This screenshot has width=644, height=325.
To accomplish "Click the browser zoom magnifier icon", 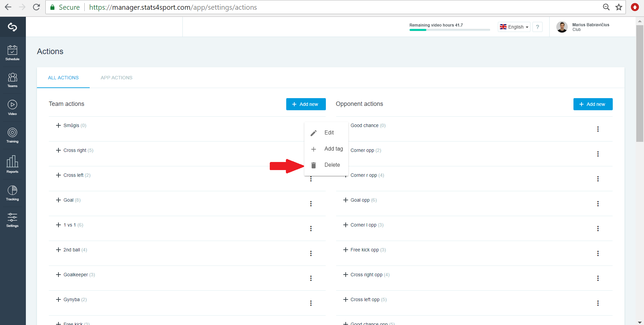I will pyautogui.click(x=606, y=7).
